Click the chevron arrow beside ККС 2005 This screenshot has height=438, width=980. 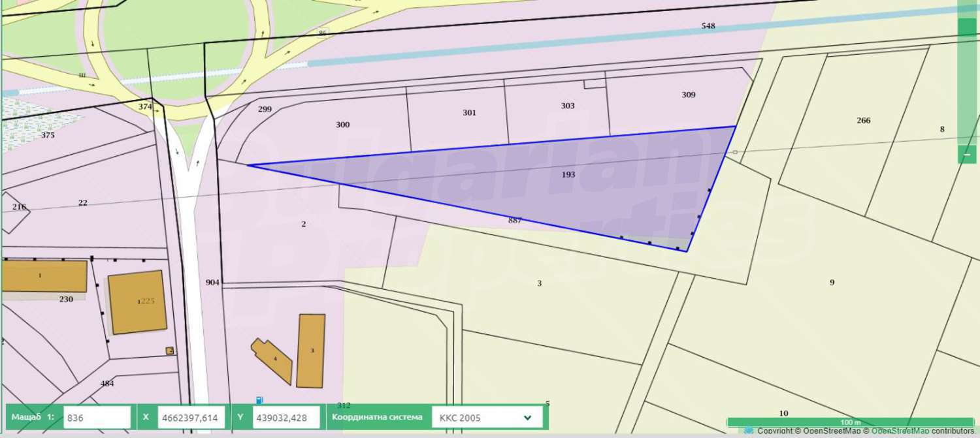tap(528, 418)
